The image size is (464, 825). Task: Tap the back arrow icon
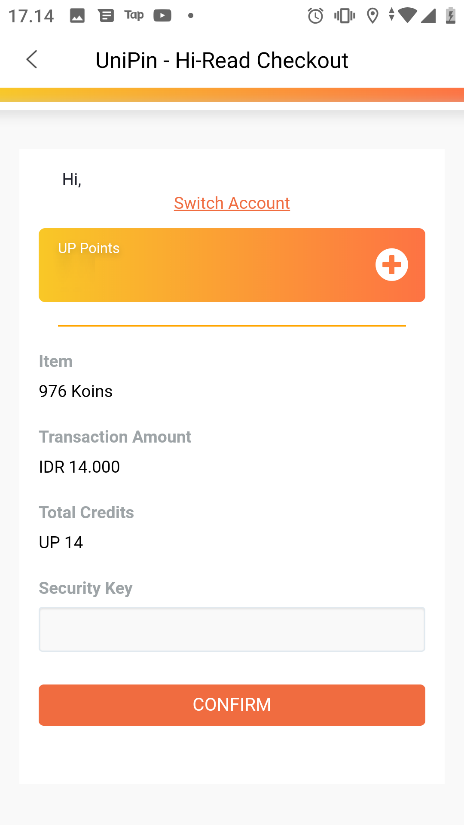(x=32, y=59)
